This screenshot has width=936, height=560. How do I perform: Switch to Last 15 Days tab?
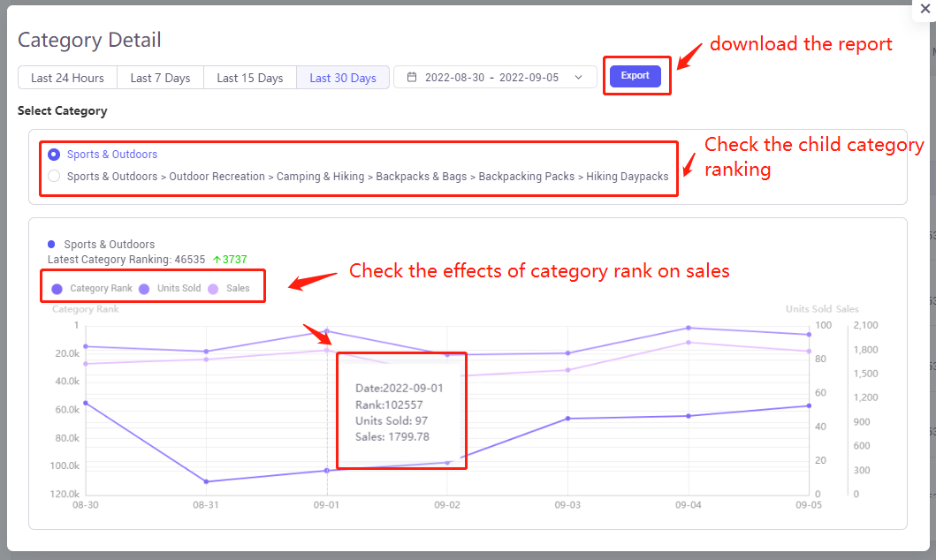tap(249, 78)
